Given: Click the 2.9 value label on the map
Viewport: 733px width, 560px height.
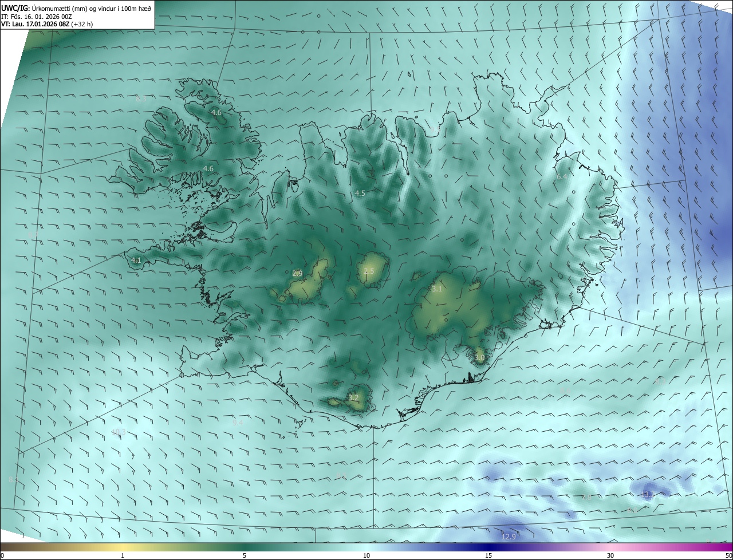Looking at the screenshot, I should click(297, 274).
